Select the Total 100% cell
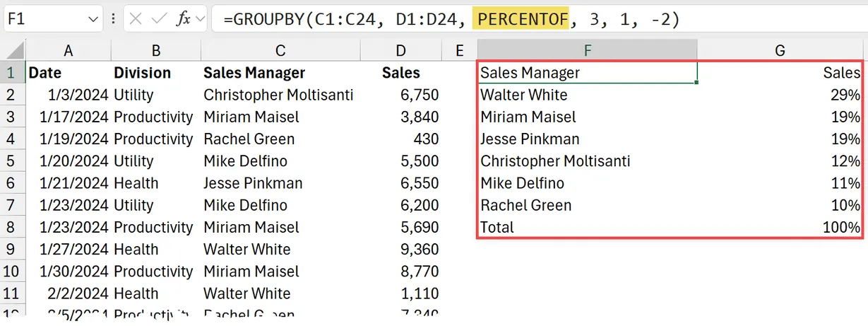 click(x=780, y=228)
